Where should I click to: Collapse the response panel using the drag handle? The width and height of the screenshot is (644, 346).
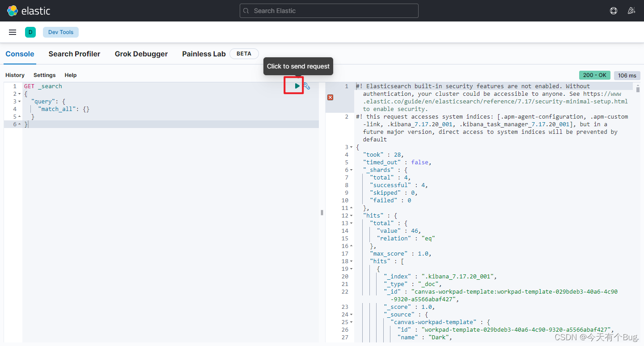tap(322, 212)
